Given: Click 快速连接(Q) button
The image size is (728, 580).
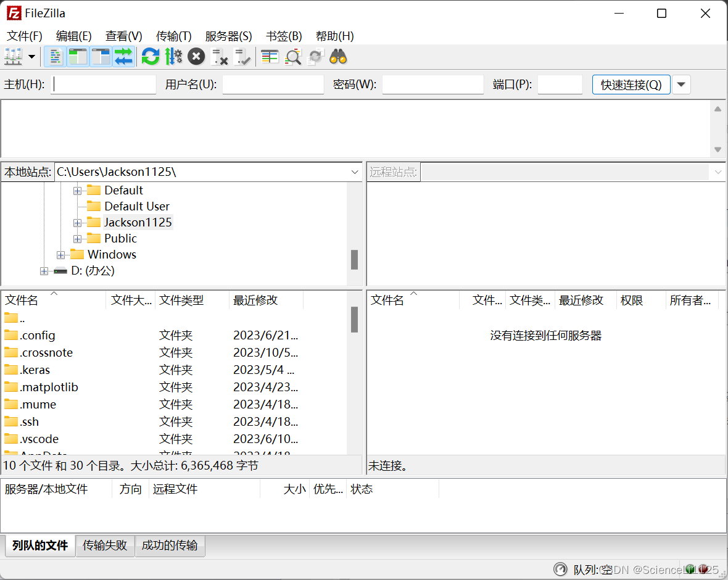Looking at the screenshot, I should click(x=631, y=85).
